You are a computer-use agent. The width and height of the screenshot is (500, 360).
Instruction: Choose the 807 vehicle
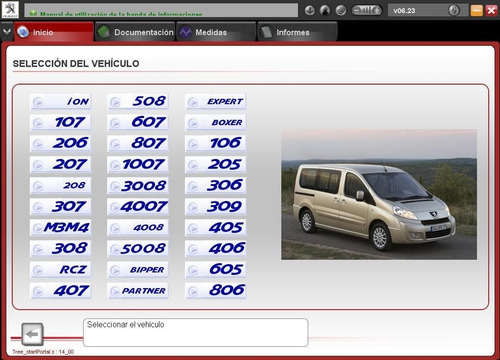point(138,144)
